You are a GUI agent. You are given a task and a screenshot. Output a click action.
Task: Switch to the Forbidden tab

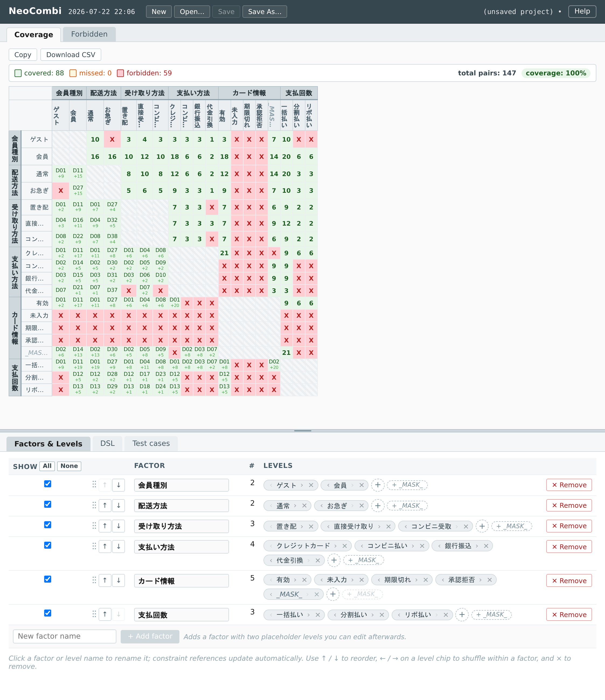pyautogui.click(x=89, y=34)
